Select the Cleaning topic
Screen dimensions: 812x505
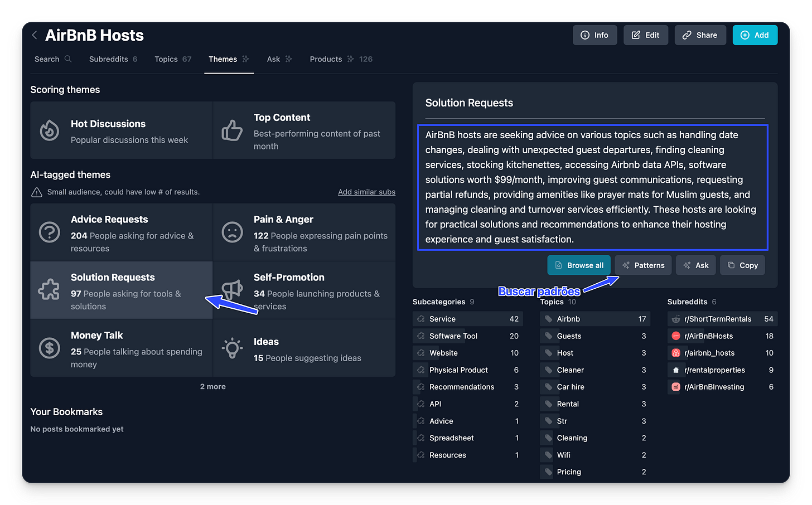(x=595, y=438)
